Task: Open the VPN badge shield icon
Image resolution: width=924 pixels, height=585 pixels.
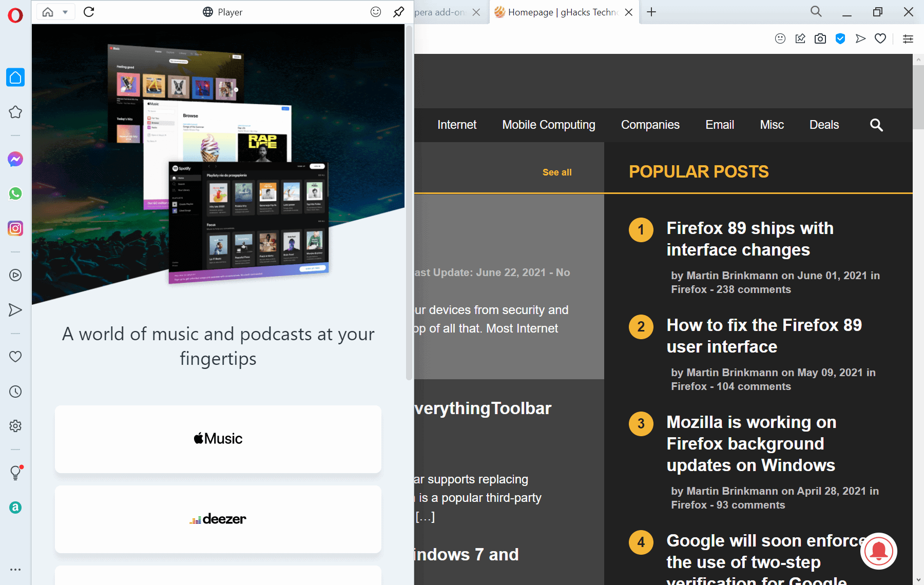Action: pyautogui.click(x=840, y=38)
